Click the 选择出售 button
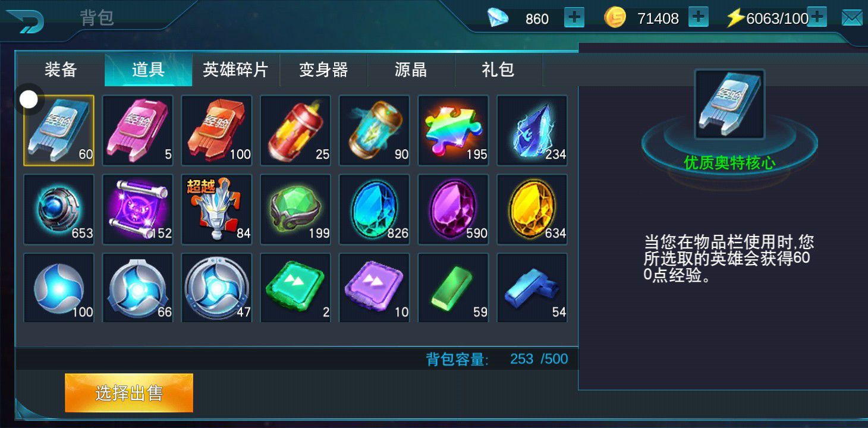 coord(129,393)
